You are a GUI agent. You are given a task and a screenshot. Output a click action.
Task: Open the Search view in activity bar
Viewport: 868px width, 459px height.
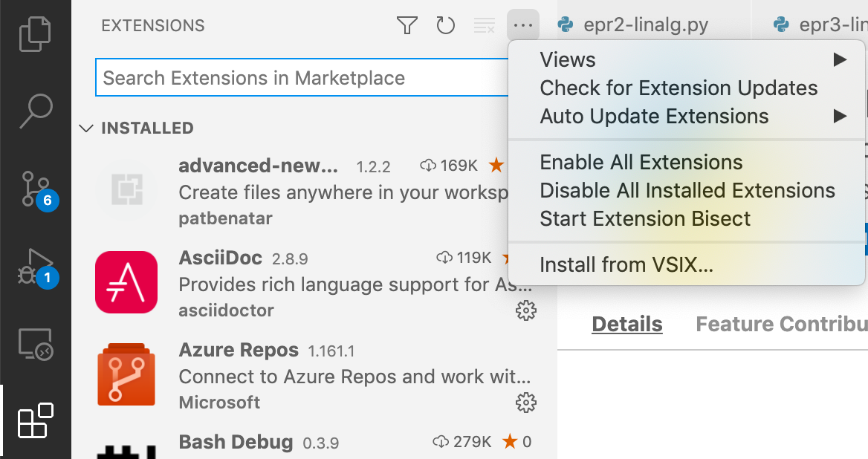(35, 111)
